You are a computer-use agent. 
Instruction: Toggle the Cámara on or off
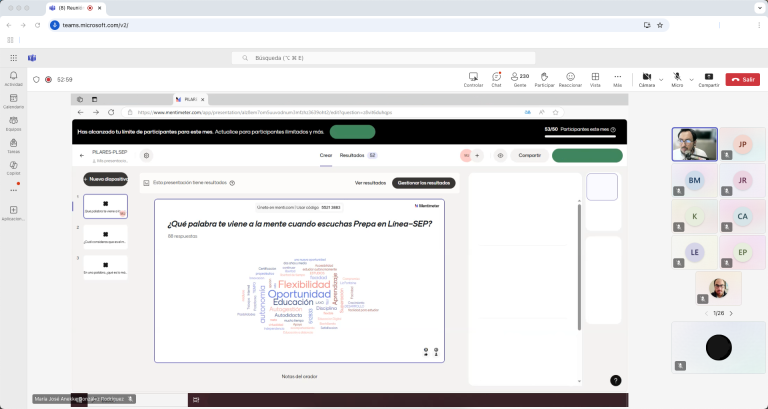coord(646,78)
